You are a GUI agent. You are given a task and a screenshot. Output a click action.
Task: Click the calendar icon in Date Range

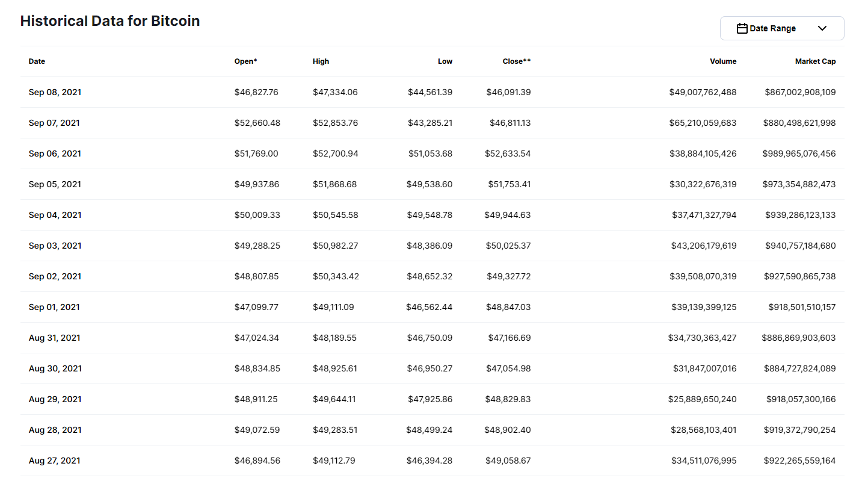click(742, 28)
